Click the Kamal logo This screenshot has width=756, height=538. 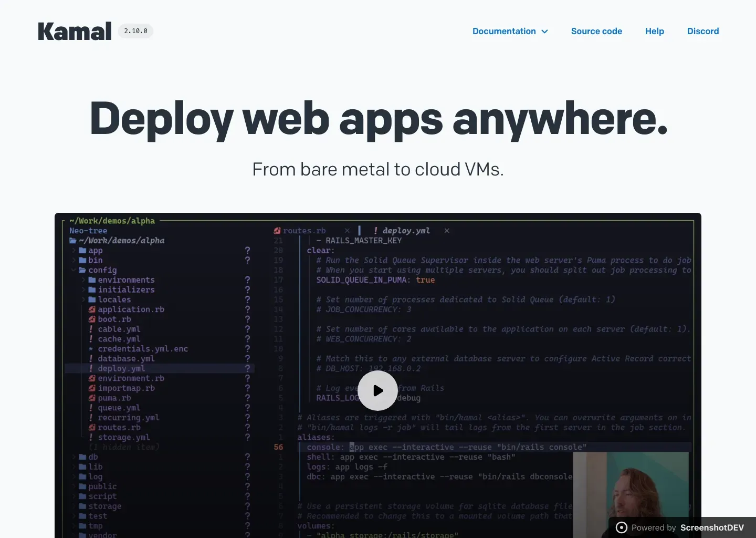click(75, 32)
